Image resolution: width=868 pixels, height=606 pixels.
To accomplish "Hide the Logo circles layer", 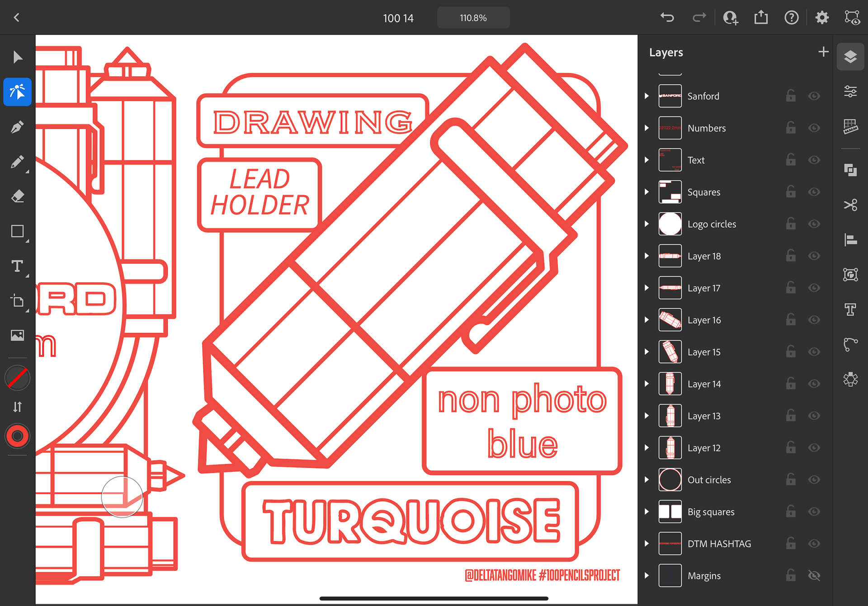I will (x=814, y=224).
